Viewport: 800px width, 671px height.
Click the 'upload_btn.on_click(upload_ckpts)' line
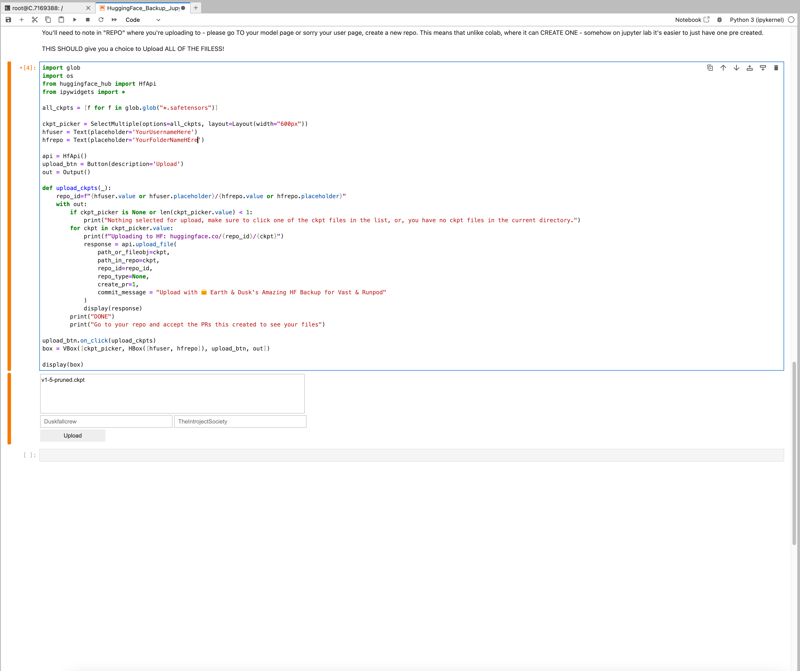click(x=99, y=340)
